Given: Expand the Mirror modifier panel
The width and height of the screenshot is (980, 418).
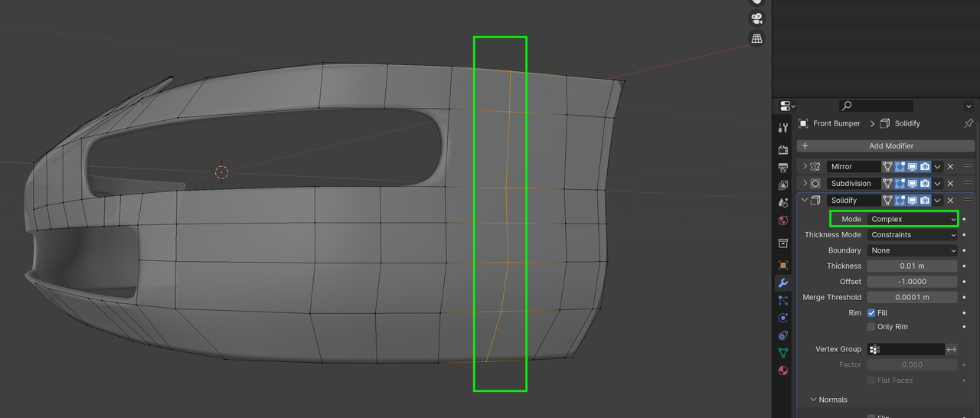Looking at the screenshot, I should tap(805, 166).
